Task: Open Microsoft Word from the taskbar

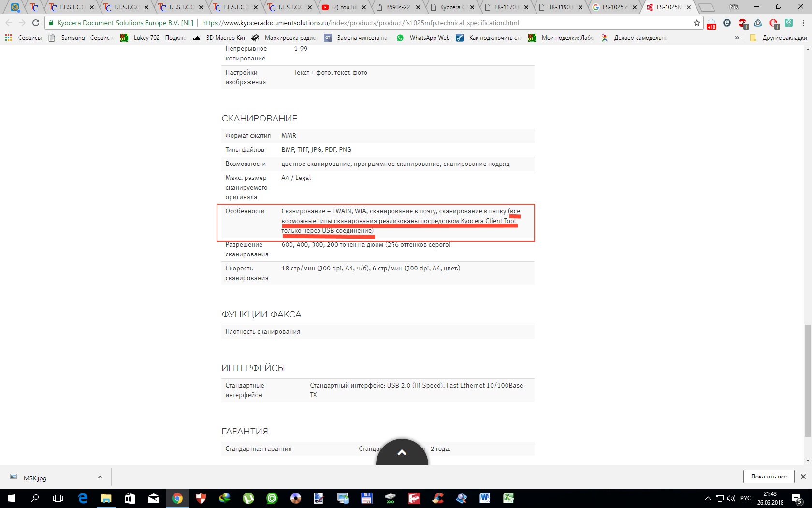Action: (485, 498)
